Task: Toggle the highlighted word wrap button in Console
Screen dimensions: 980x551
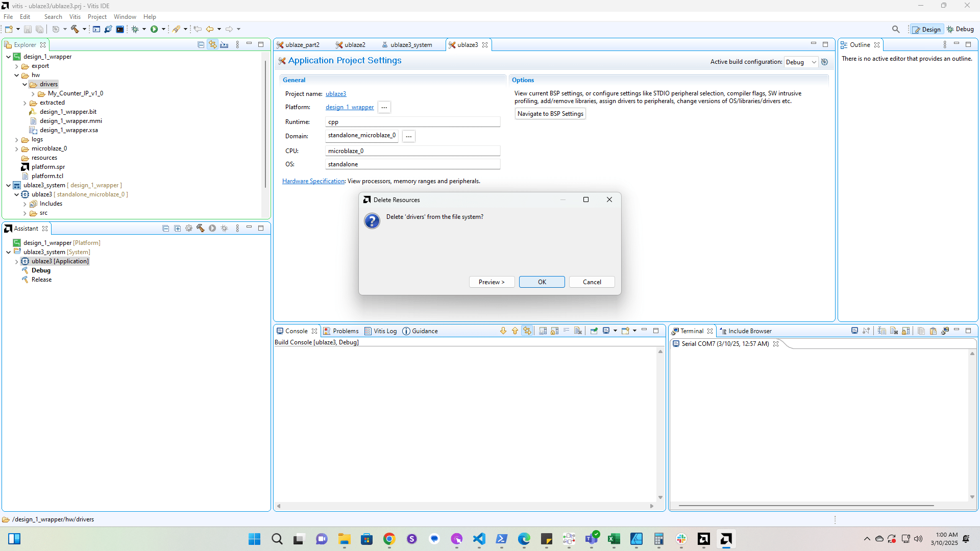Action: pos(527,331)
